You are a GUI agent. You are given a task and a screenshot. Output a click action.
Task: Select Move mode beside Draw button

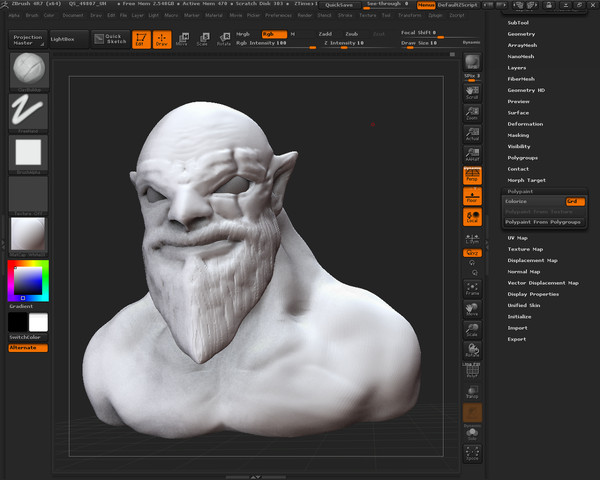[182, 39]
